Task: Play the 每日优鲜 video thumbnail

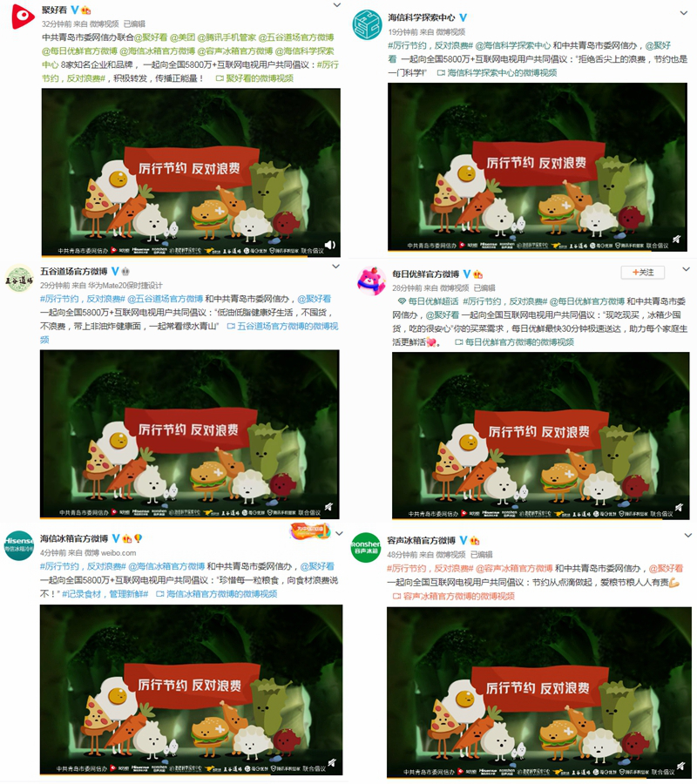Action: click(540, 435)
